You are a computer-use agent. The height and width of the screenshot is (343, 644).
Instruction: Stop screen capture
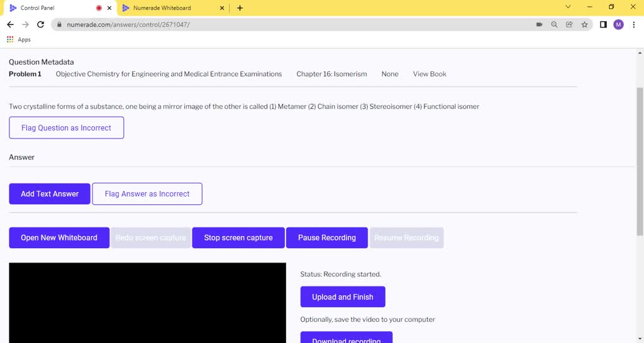click(238, 237)
